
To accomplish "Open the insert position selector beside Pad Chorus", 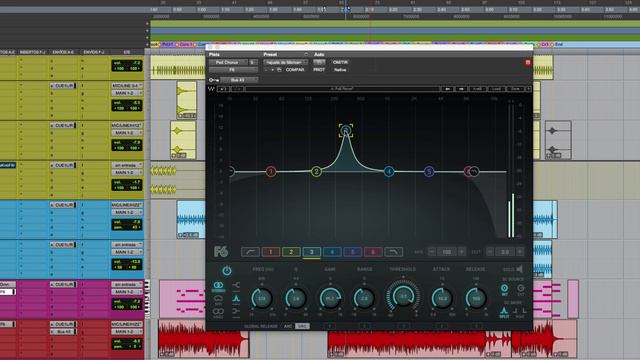I will (253, 62).
